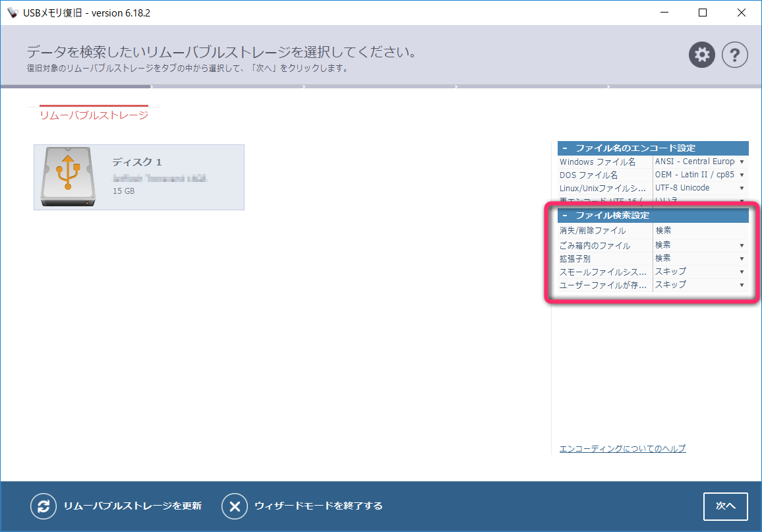Click the ごみ箱内のファイル label
This screenshot has width=762, height=532.
[595, 245]
